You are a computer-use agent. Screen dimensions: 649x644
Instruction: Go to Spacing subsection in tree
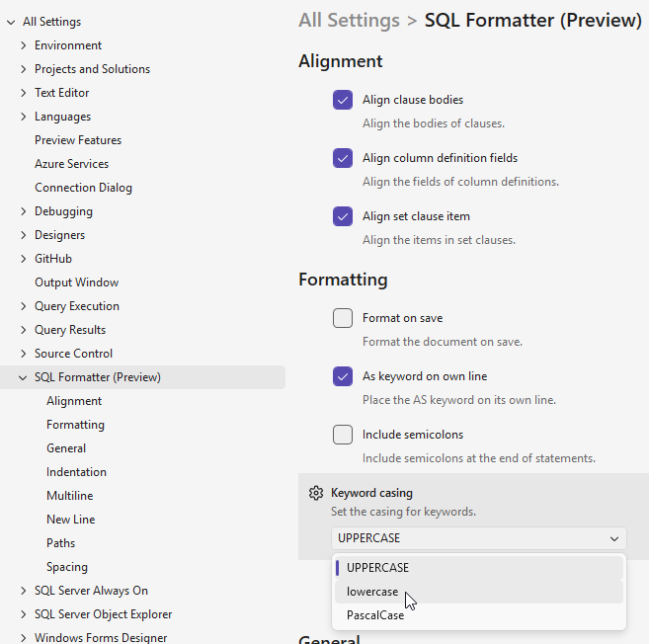(67, 567)
